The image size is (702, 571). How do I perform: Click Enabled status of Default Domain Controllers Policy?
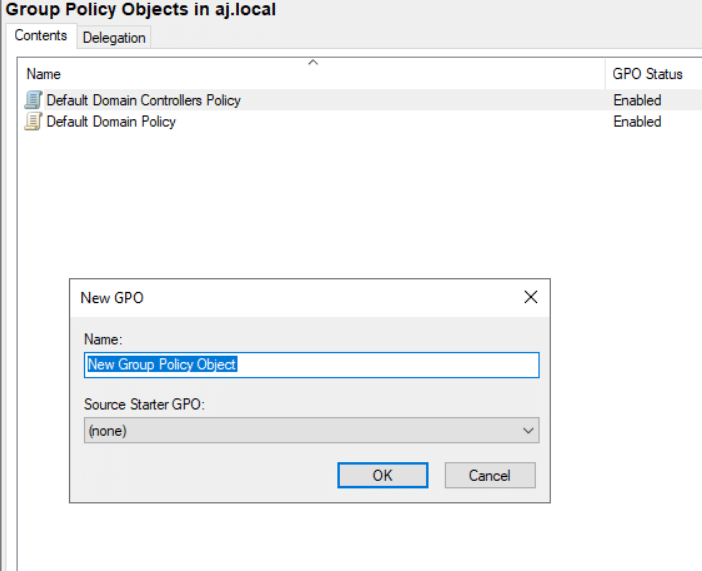(x=637, y=100)
